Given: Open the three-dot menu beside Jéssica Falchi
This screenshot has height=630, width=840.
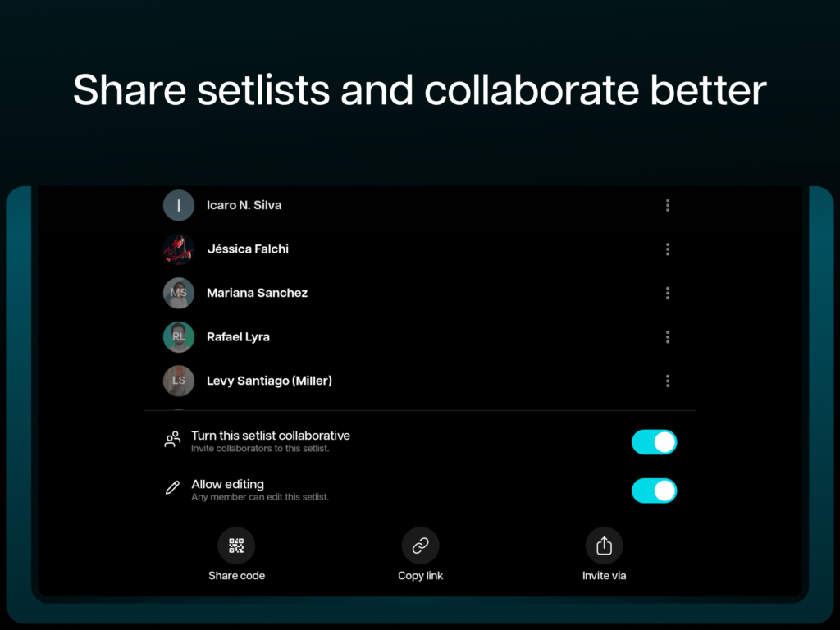Looking at the screenshot, I should coord(668,249).
